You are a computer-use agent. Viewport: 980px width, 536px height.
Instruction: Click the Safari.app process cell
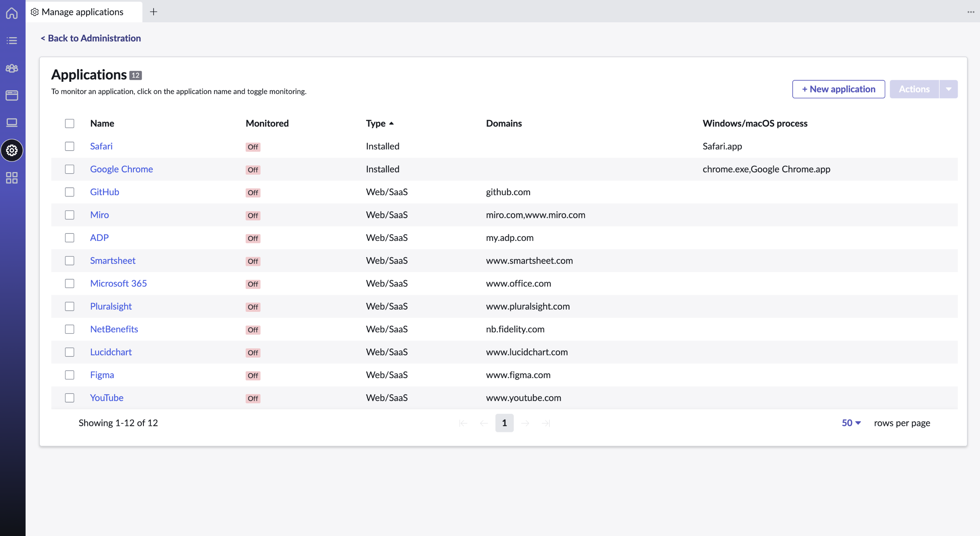pos(722,146)
